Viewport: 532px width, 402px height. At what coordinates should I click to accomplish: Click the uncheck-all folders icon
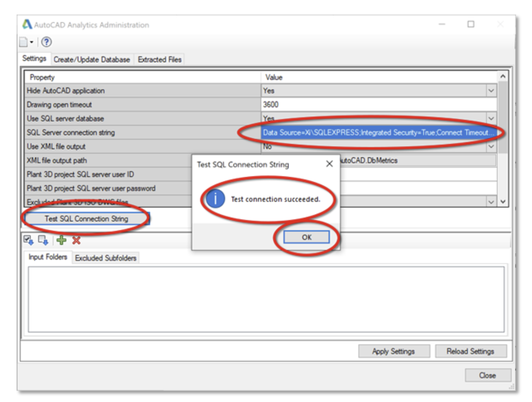coord(43,240)
